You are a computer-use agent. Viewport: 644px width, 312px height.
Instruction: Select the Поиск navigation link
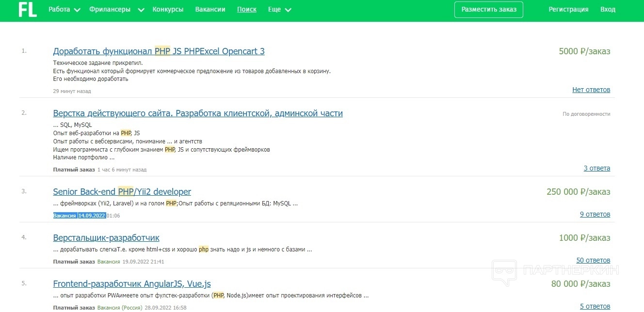(x=247, y=10)
